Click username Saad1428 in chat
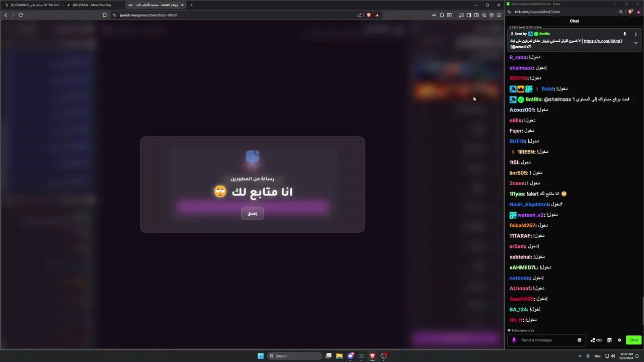644x362 pixels. point(521,299)
